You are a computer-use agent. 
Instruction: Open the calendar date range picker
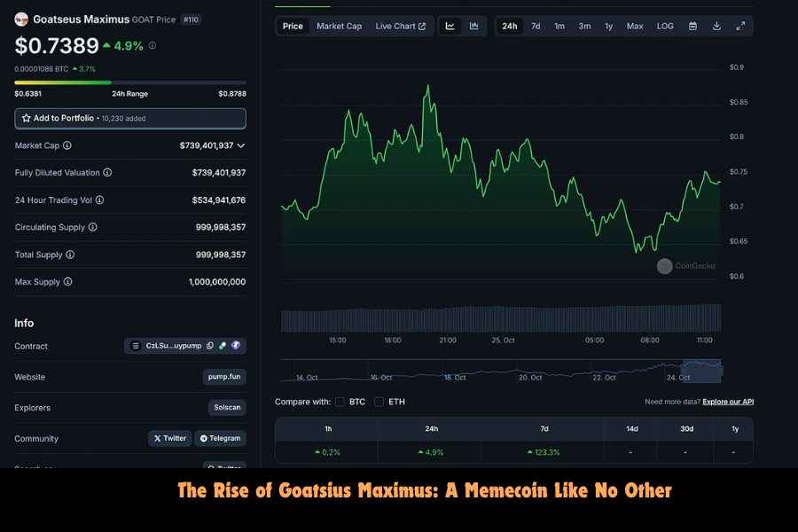click(x=692, y=26)
